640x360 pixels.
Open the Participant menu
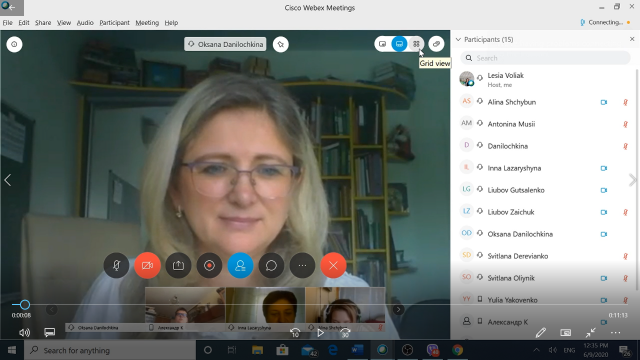point(114,23)
